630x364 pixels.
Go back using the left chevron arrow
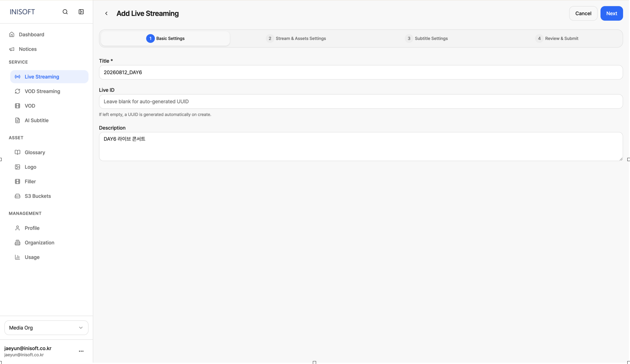(106, 14)
